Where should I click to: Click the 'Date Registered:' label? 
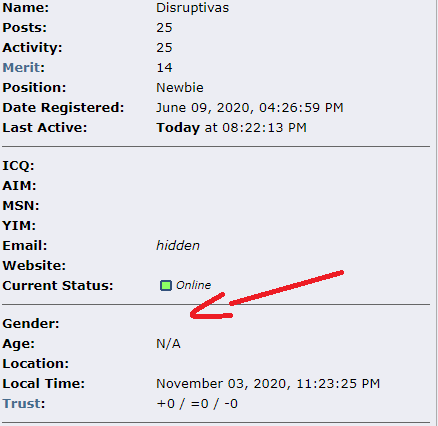click(63, 108)
